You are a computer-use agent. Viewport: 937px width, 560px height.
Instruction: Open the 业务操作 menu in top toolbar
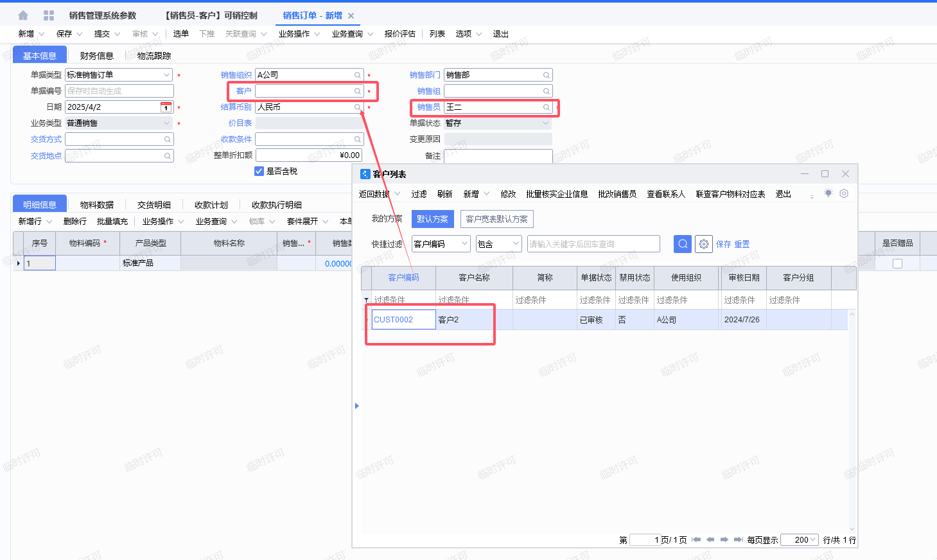[x=299, y=34]
